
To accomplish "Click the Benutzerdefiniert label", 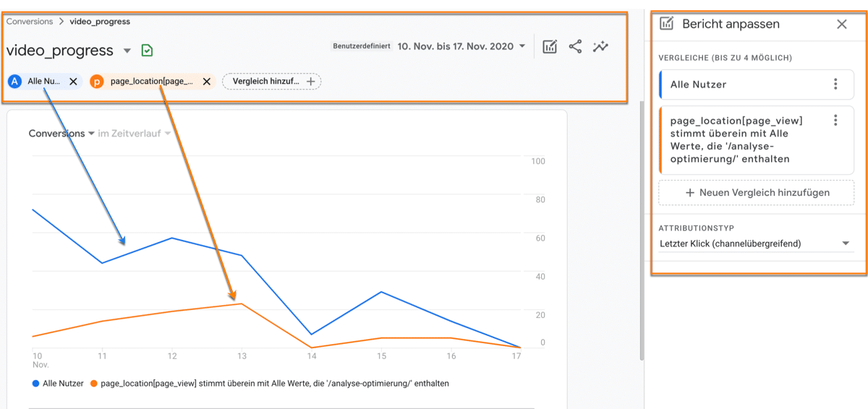I will pyautogui.click(x=362, y=46).
